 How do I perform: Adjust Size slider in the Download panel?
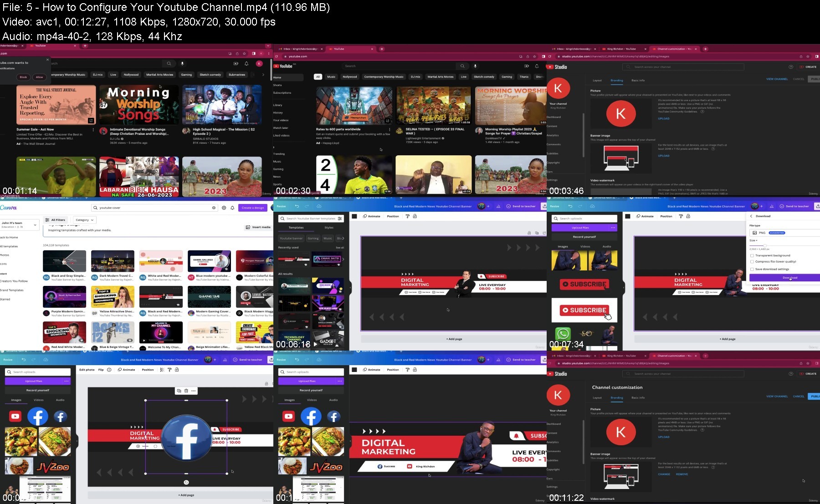(764, 245)
